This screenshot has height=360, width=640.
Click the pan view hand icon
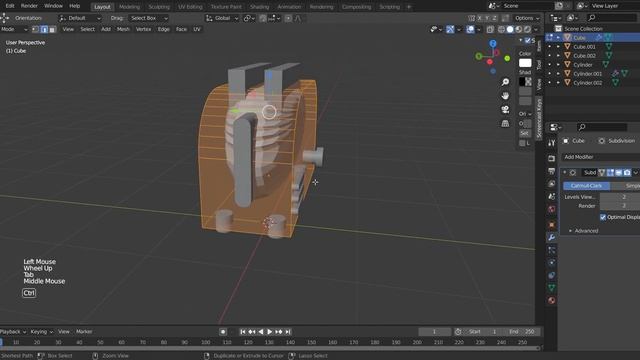[x=505, y=96]
